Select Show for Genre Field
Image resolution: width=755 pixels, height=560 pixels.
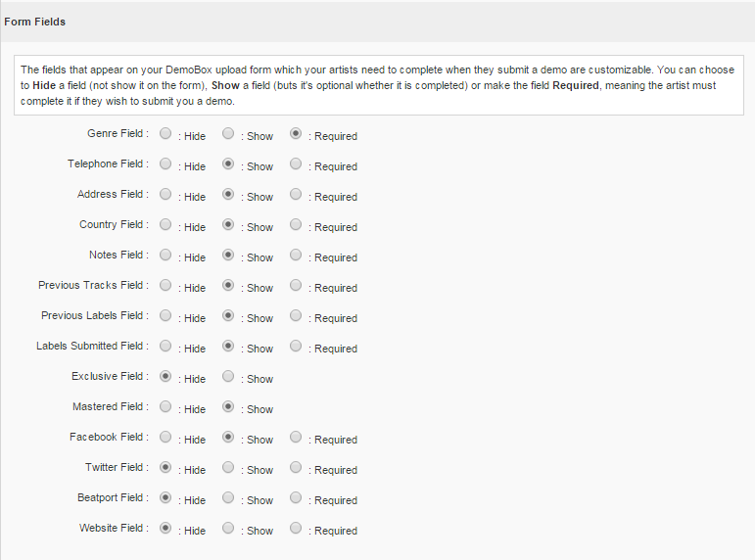228,133
